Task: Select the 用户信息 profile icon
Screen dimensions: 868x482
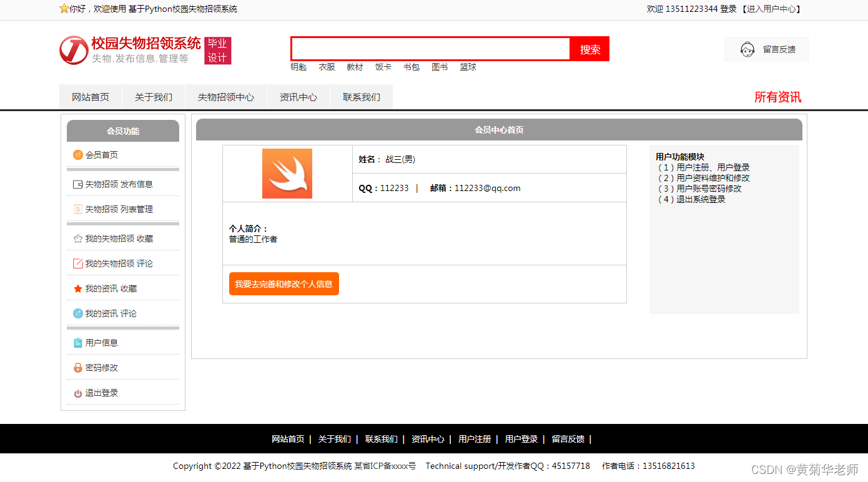Action: click(78, 342)
